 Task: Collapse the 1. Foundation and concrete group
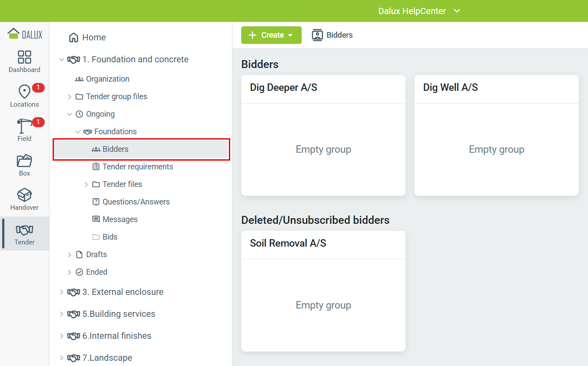click(x=61, y=59)
